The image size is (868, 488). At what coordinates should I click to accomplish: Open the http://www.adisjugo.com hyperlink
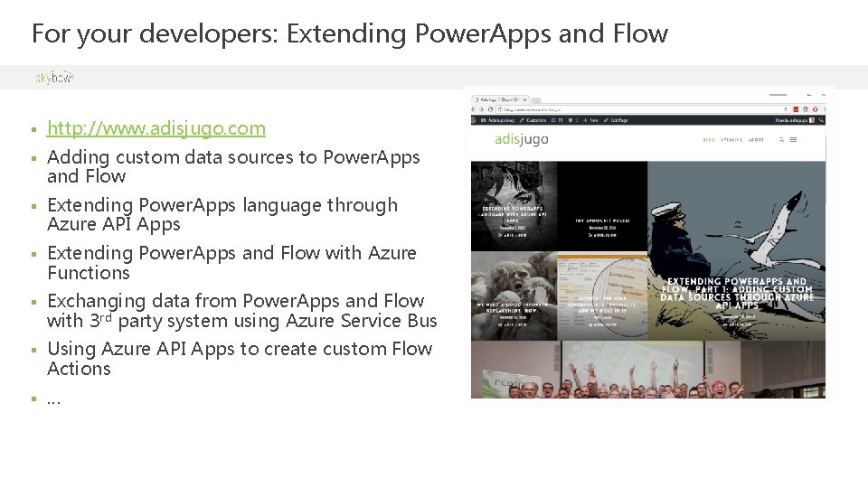(x=156, y=128)
